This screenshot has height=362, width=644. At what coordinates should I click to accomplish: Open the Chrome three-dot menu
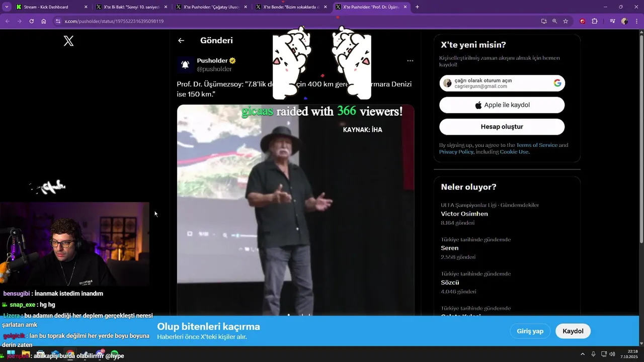[x=636, y=21]
